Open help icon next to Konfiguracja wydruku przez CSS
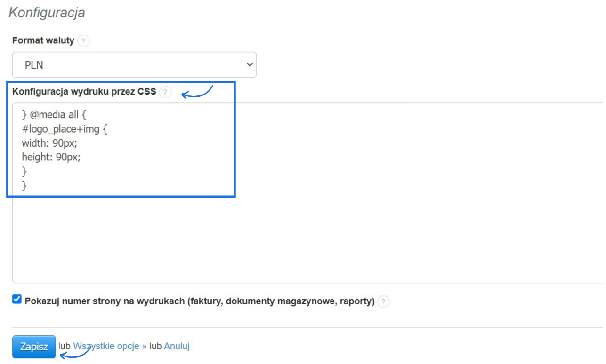606x364 pixels. 165,92
